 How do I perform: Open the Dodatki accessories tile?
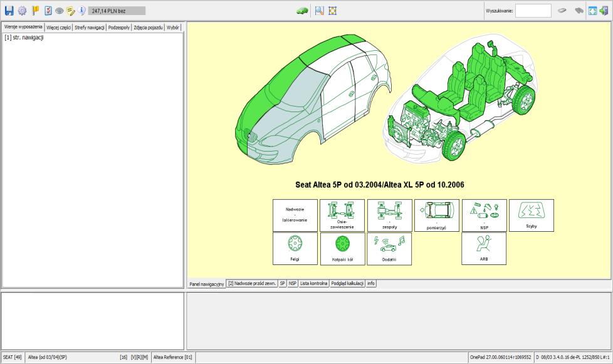[x=389, y=249]
